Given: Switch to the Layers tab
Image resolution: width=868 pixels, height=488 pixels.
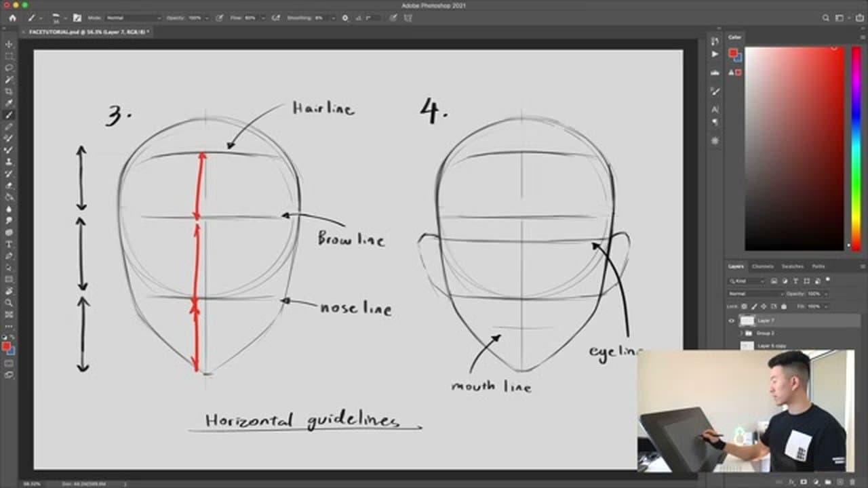Looking at the screenshot, I should pos(736,266).
